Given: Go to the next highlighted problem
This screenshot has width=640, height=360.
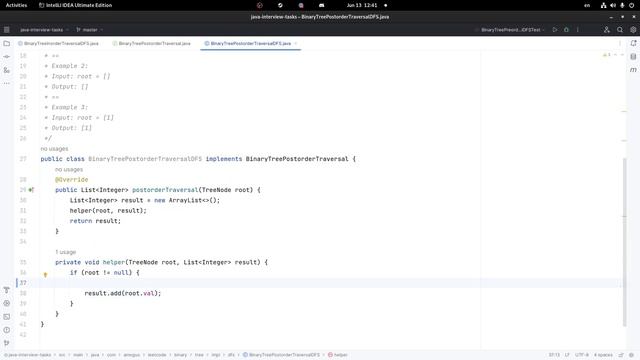Looking at the screenshot, I should pos(622,55).
